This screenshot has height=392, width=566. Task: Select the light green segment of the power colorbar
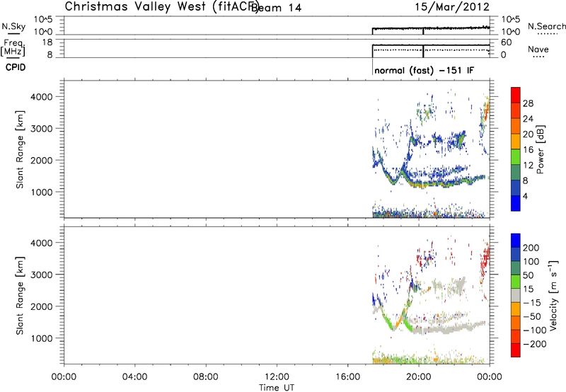[x=516, y=156]
